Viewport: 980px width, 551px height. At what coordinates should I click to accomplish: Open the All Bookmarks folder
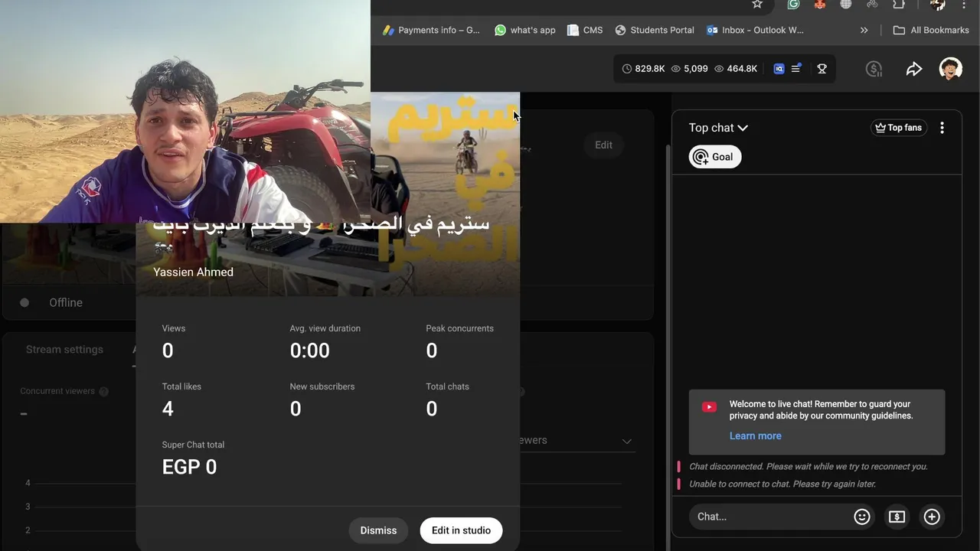click(x=931, y=30)
